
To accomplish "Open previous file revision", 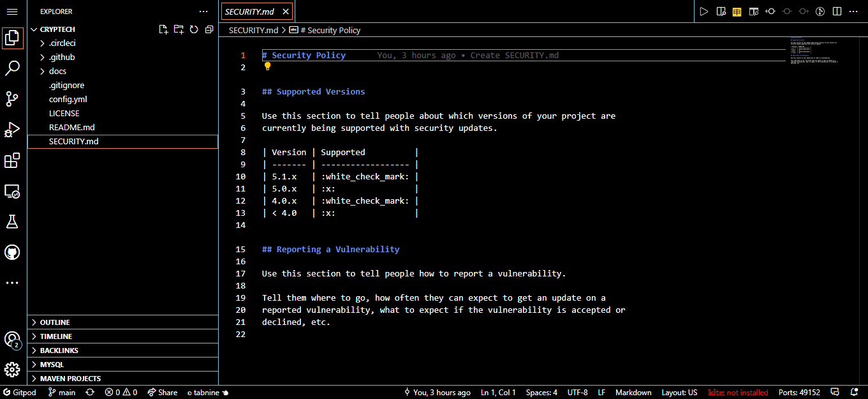I will 770,11.
